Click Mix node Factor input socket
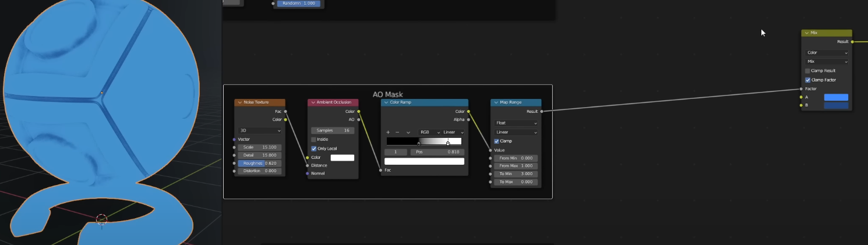 (802, 89)
